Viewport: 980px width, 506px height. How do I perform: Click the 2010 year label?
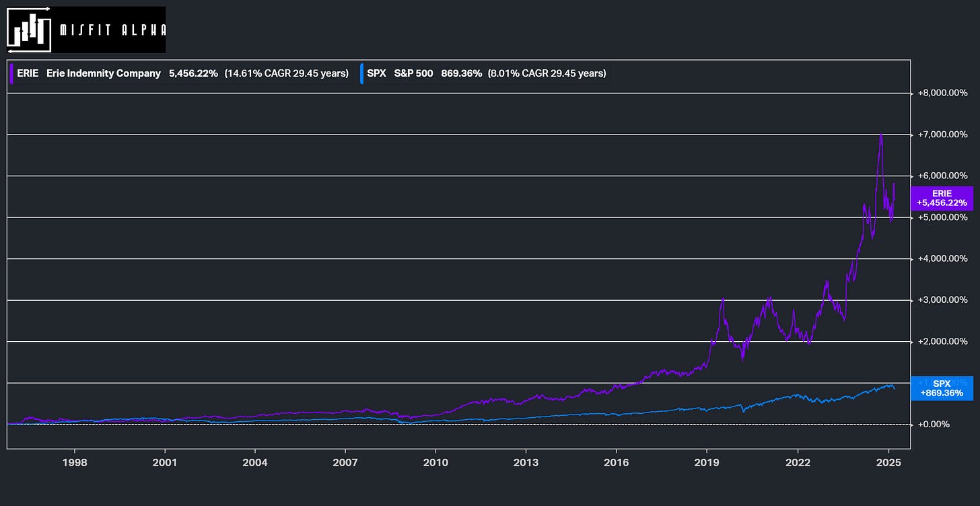click(x=435, y=463)
